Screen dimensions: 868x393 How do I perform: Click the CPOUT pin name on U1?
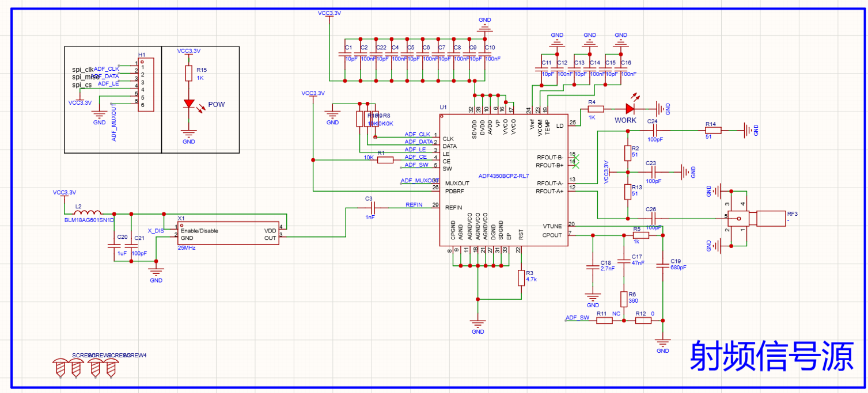pos(552,235)
